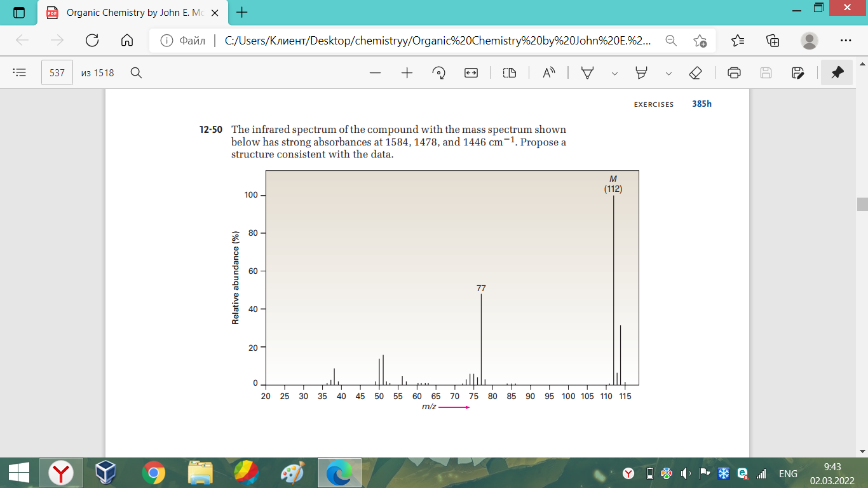Click the Relative abundance (%) axis label
The image size is (868, 488).
point(236,278)
